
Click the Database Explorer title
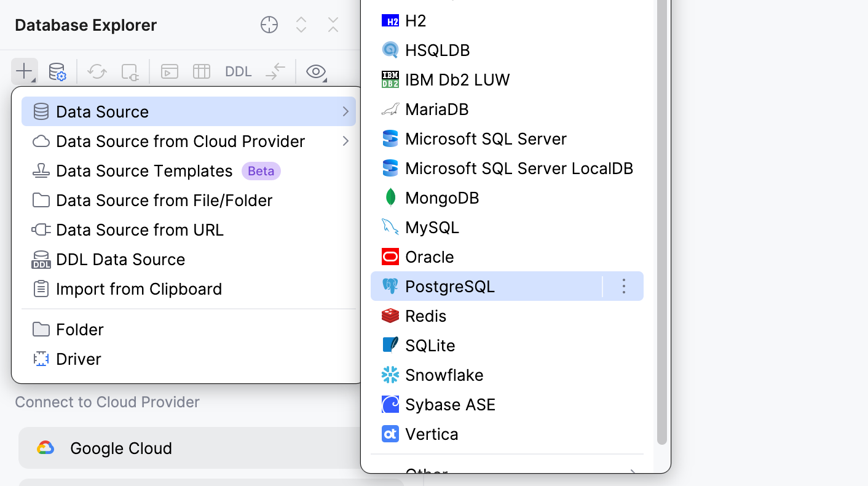86,25
